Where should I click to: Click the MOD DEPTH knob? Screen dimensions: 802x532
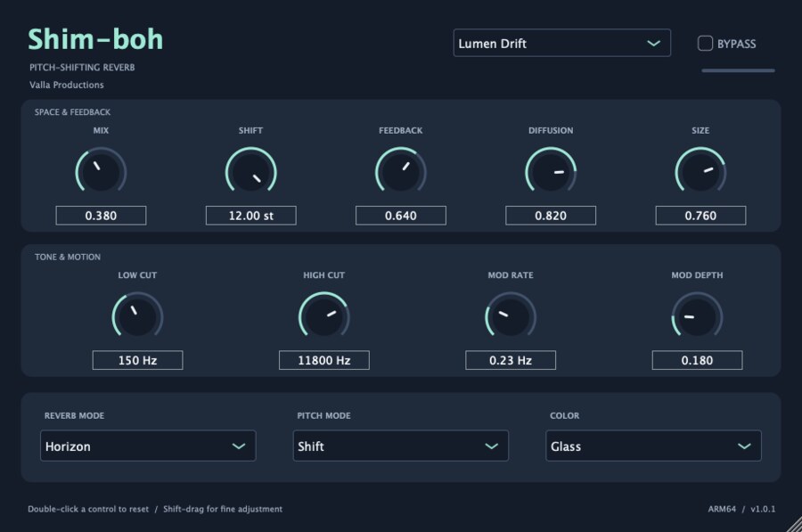tap(697, 316)
